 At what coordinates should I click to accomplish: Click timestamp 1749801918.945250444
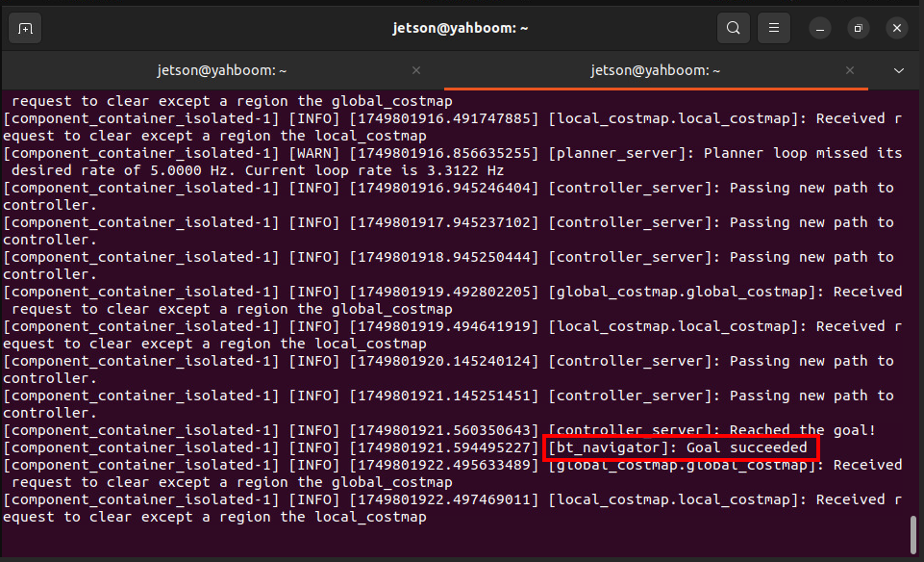[x=444, y=257]
